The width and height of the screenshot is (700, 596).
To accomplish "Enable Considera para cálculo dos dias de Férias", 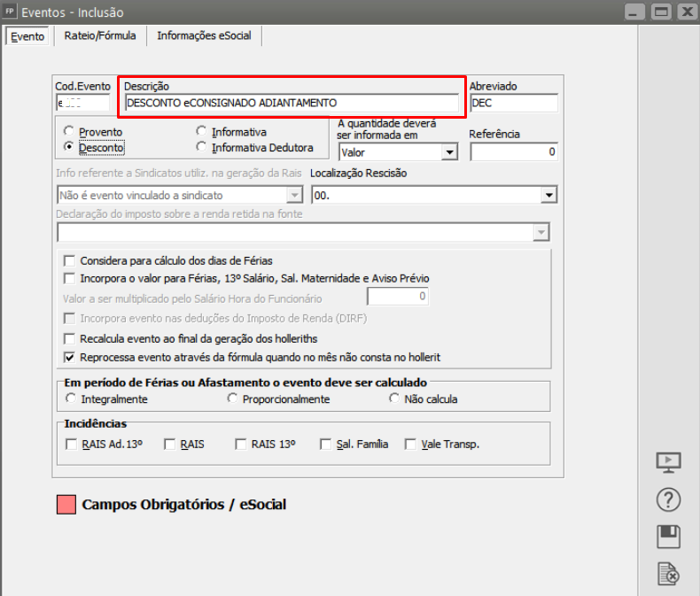I will (x=70, y=261).
